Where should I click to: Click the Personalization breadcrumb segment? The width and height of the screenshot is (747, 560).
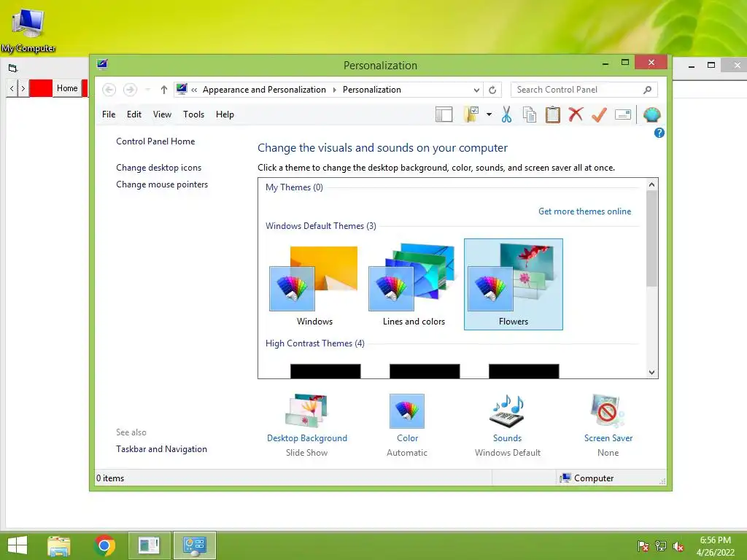click(371, 90)
